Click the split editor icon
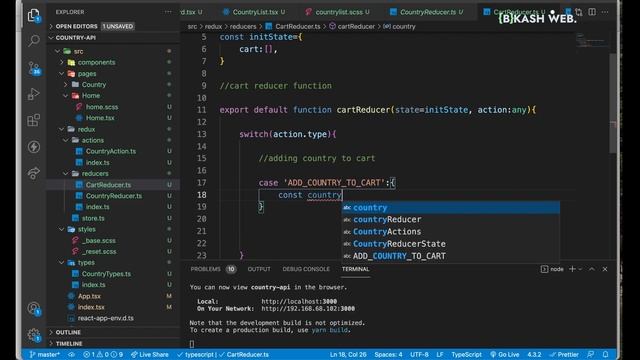 (592, 12)
